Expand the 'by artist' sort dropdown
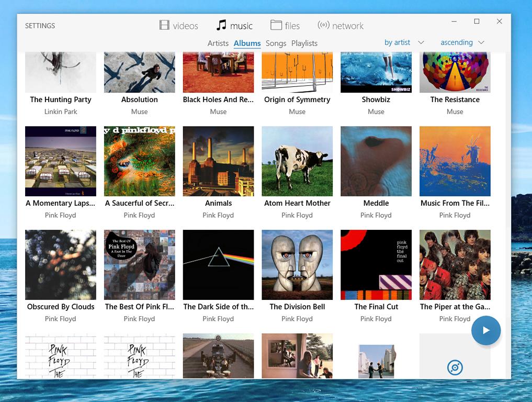The height and width of the screenshot is (402, 532). [x=404, y=42]
